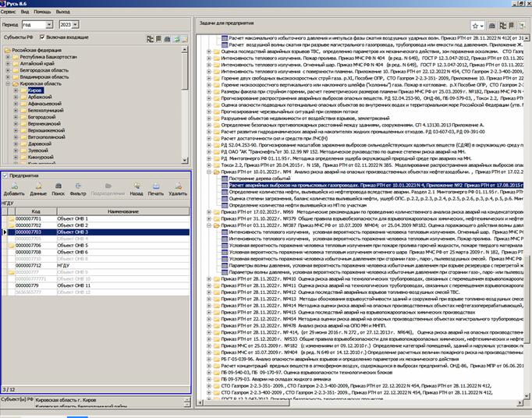Viewport: 532px width, 418px height.
Task: Click the Удалить (Delete) toolbar icon
Action: pyautogui.click(x=178, y=189)
